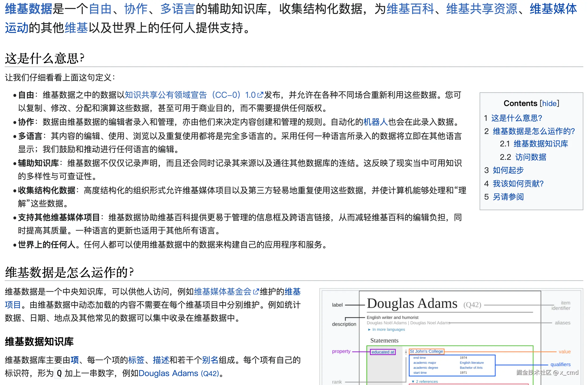
Task: Open the 维基 link before 以及世界上
Action: (76, 27)
